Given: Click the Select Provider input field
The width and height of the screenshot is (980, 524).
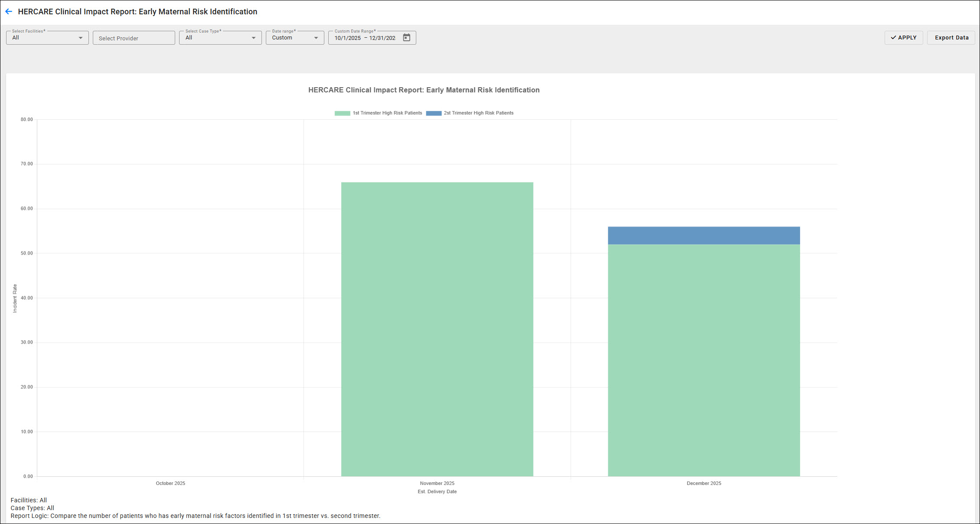Looking at the screenshot, I should [134, 38].
